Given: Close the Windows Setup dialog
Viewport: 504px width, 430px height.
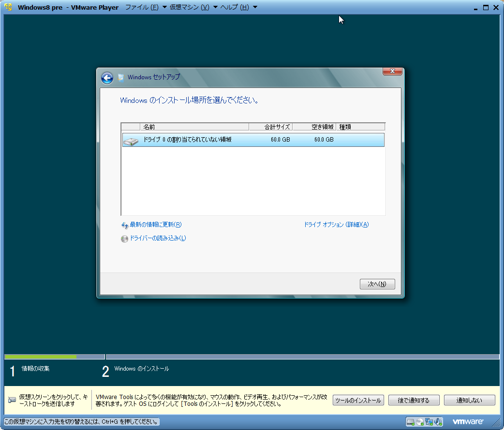Looking at the screenshot, I should [392, 71].
